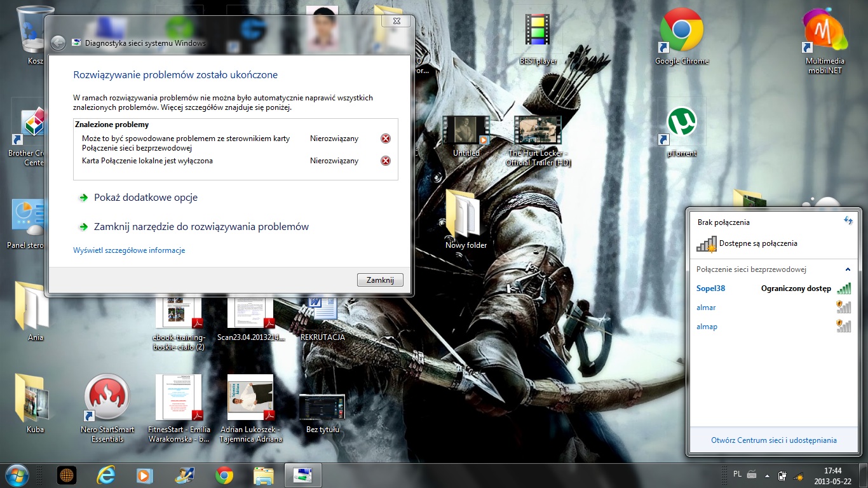Viewport: 868px width, 488px height.
Task: Click the on-screen keyboard icon in tray
Action: (752, 474)
